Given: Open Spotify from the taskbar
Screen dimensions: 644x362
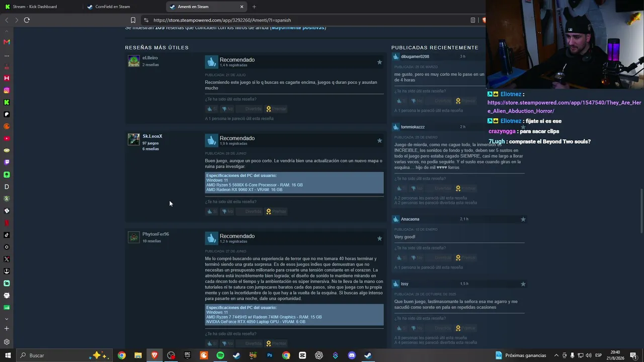Looking at the screenshot, I should (220, 355).
